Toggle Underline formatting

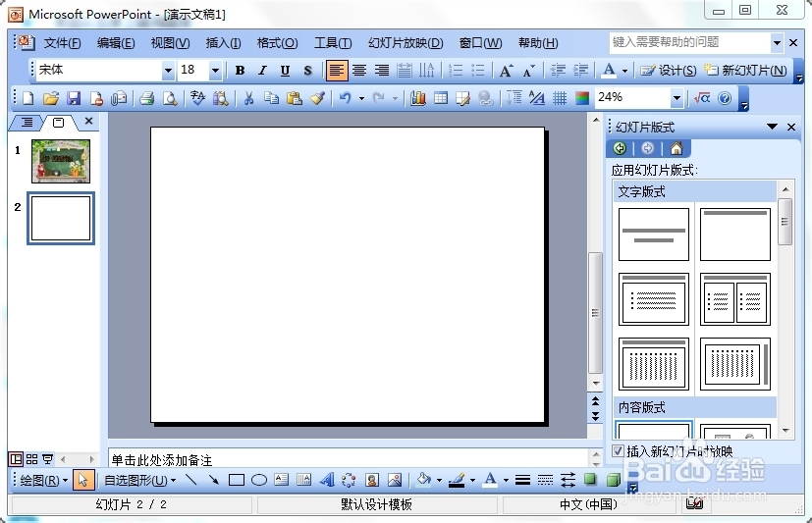[x=285, y=71]
